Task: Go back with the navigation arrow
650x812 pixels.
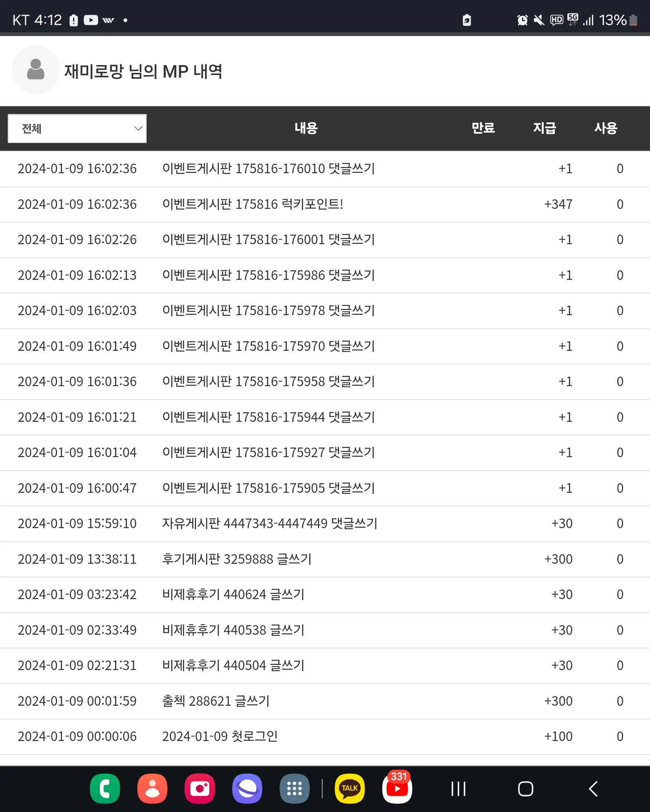Action: pos(593,789)
